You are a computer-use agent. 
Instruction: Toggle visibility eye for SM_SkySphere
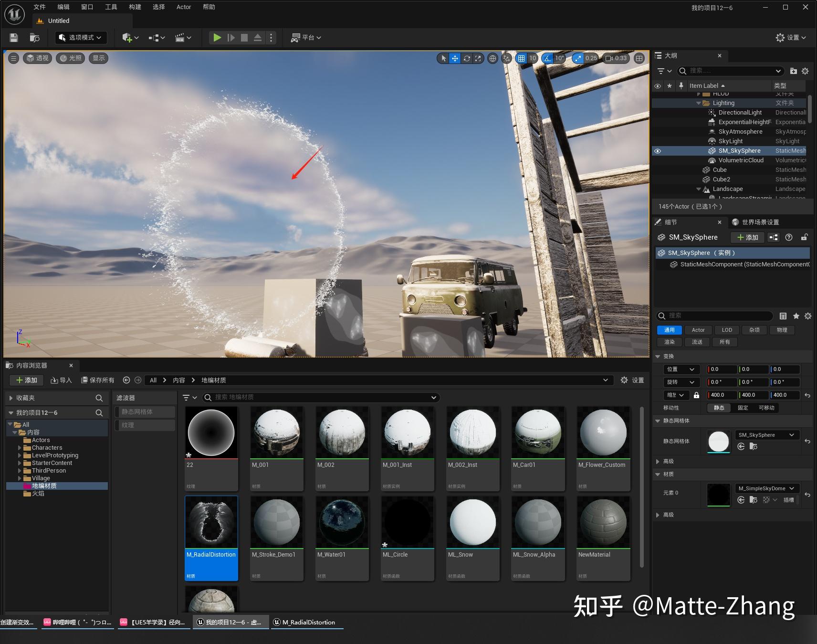658,151
